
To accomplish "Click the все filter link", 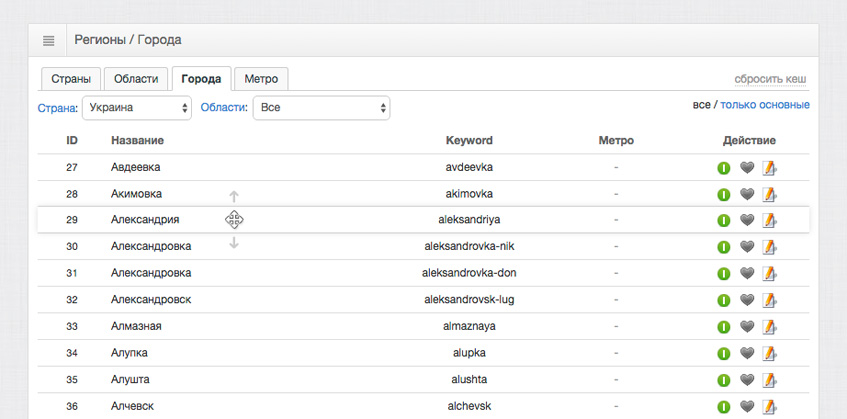I will 701,105.
